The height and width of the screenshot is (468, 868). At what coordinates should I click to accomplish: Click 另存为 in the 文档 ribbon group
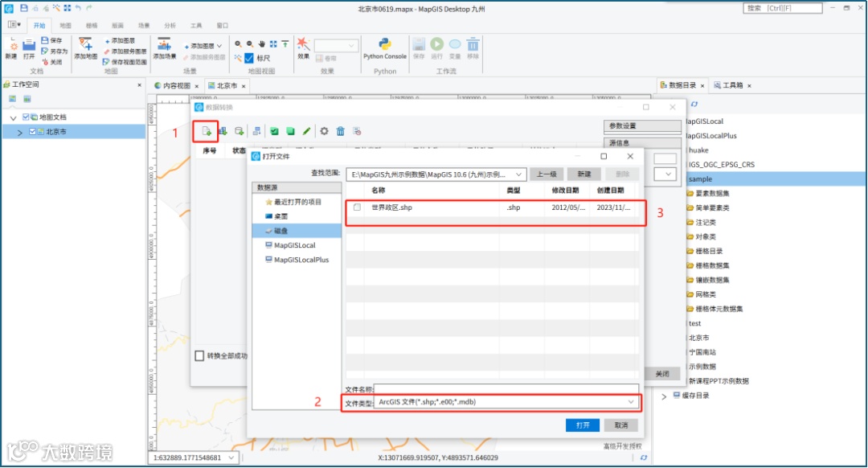[55, 51]
